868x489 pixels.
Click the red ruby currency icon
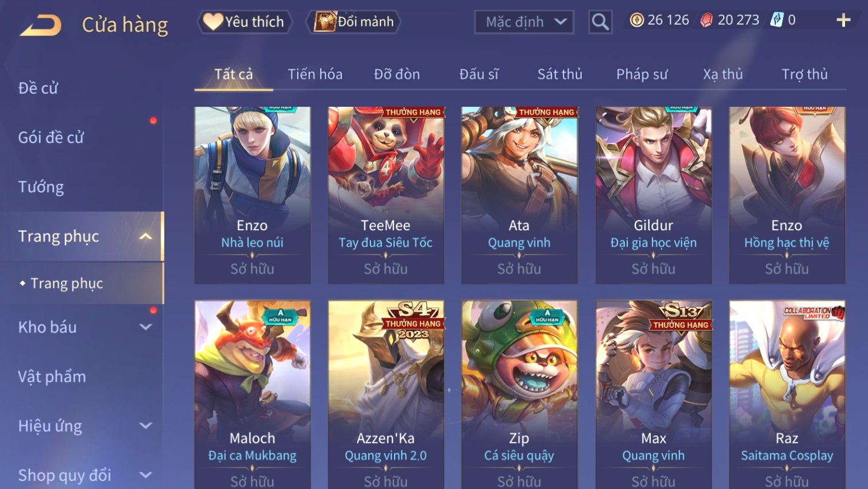(707, 20)
